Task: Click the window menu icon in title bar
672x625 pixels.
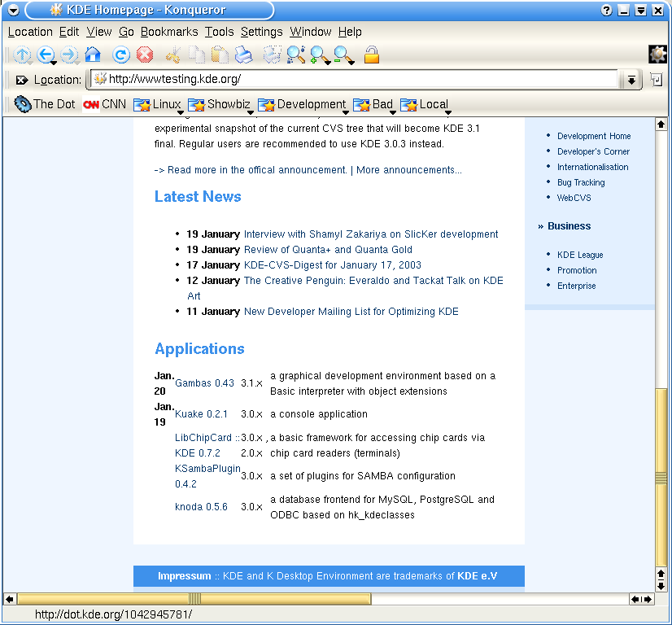Action: [x=14, y=11]
